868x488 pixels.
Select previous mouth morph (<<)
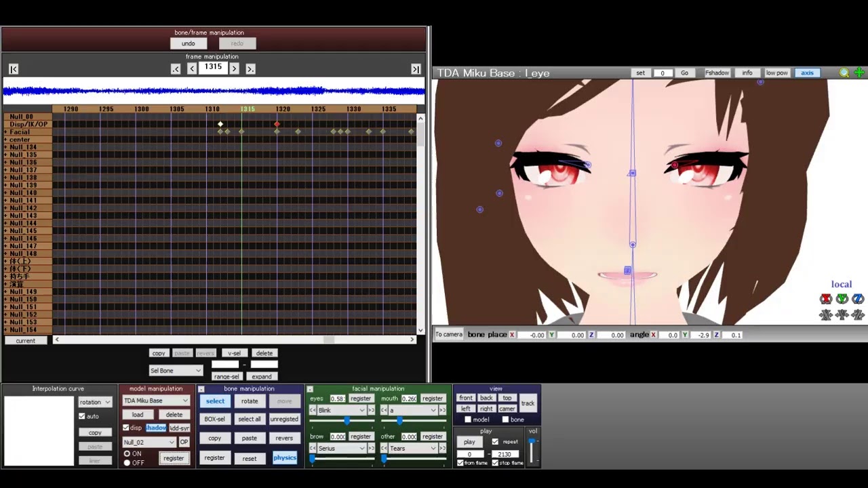384,411
